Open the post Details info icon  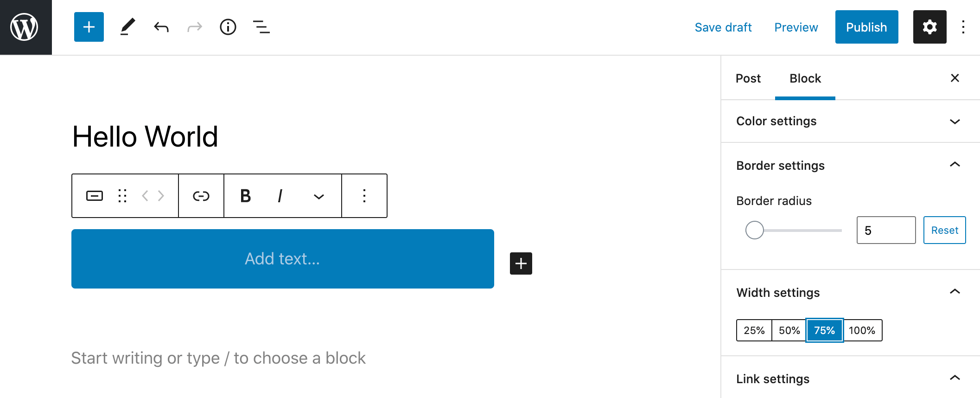tap(228, 27)
